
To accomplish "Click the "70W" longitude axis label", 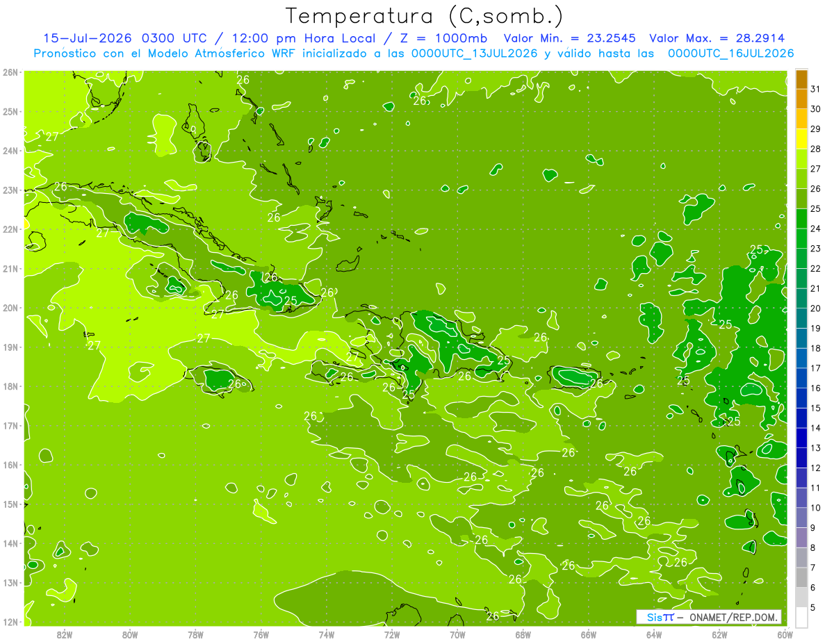I will point(457,634).
